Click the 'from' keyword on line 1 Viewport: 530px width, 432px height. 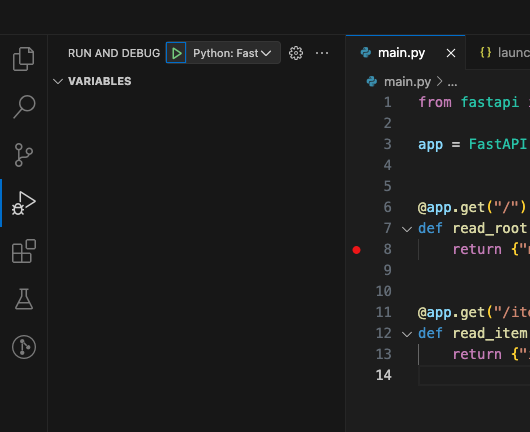[x=435, y=102]
